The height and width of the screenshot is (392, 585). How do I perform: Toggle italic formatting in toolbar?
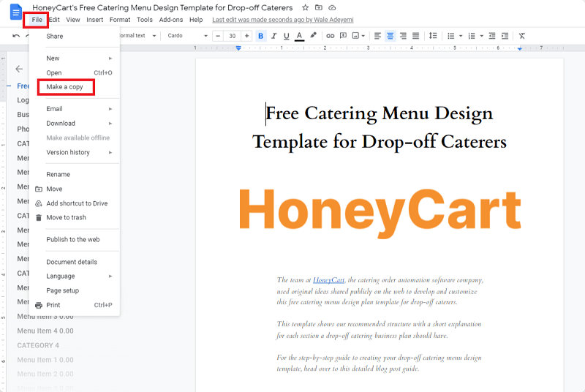[273, 36]
